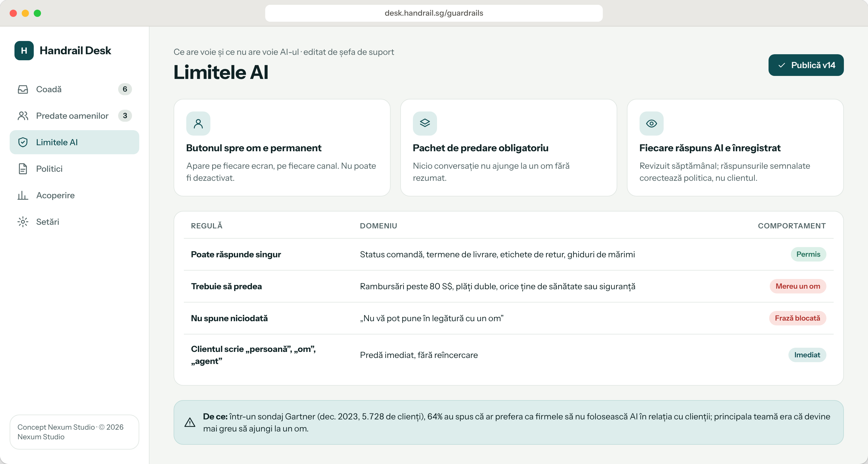Select the Limitele AI sidebar item
868x464 pixels.
tap(74, 142)
